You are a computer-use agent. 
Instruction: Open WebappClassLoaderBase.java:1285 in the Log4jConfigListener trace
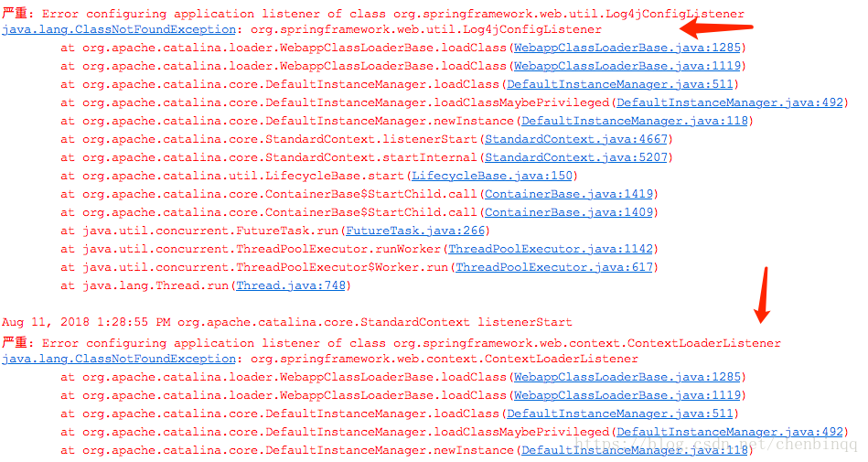tap(627, 48)
